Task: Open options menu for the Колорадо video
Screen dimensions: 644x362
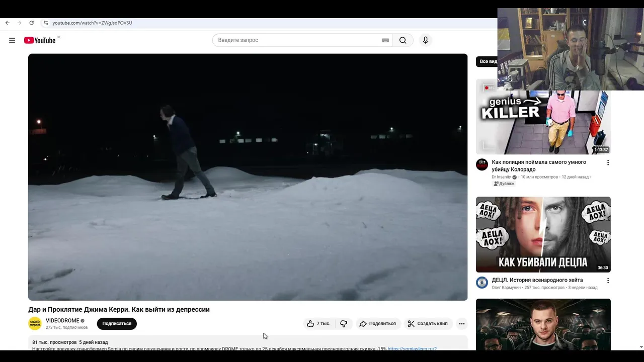Action: click(x=608, y=163)
